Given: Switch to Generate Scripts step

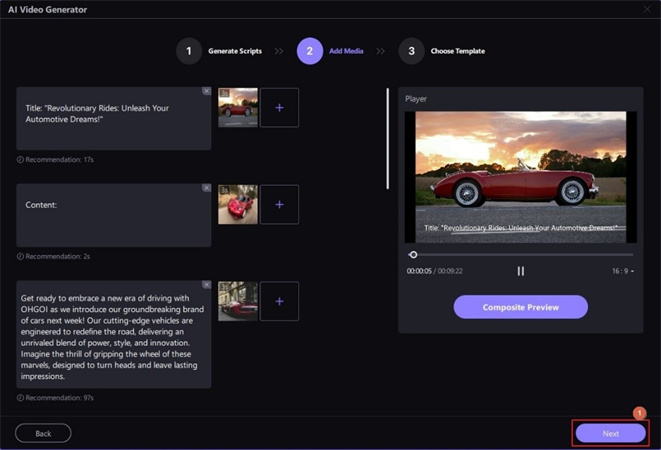Looking at the screenshot, I should click(189, 51).
